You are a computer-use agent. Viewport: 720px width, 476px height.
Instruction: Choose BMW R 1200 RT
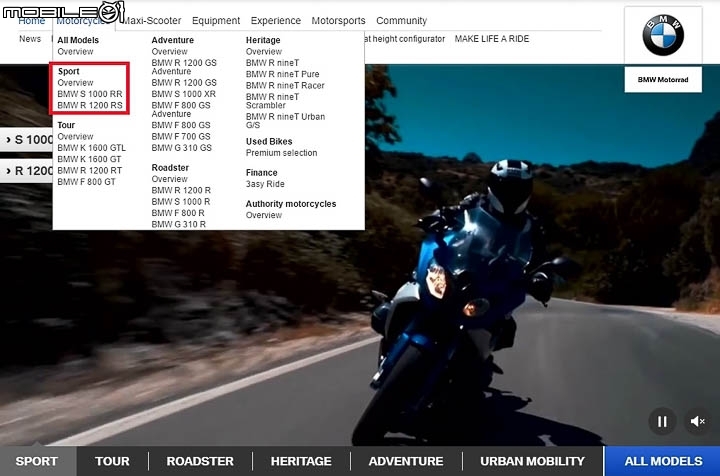pos(90,170)
